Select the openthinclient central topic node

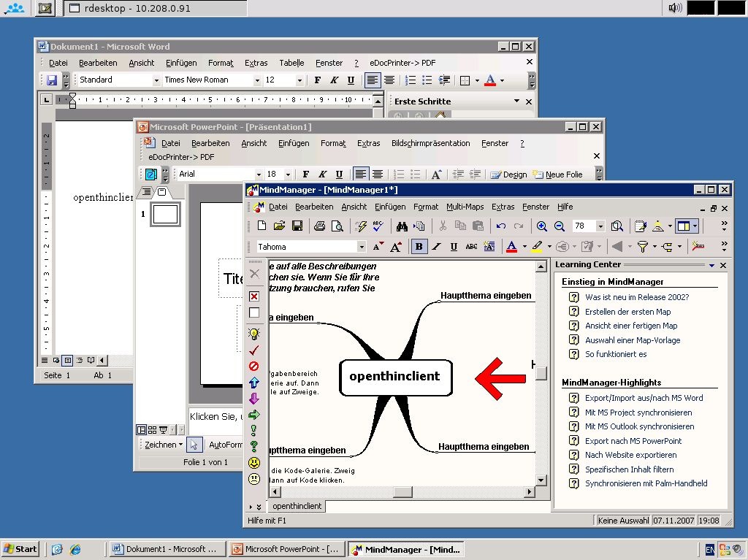[x=395, y=377]
